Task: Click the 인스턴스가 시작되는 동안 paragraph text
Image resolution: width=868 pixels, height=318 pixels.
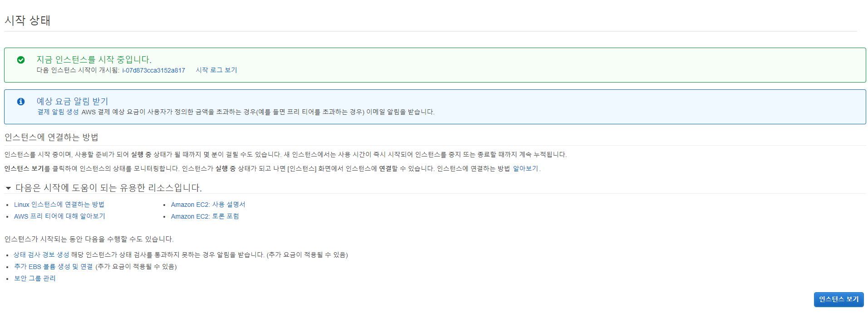Action: click(x=89, y=239)
